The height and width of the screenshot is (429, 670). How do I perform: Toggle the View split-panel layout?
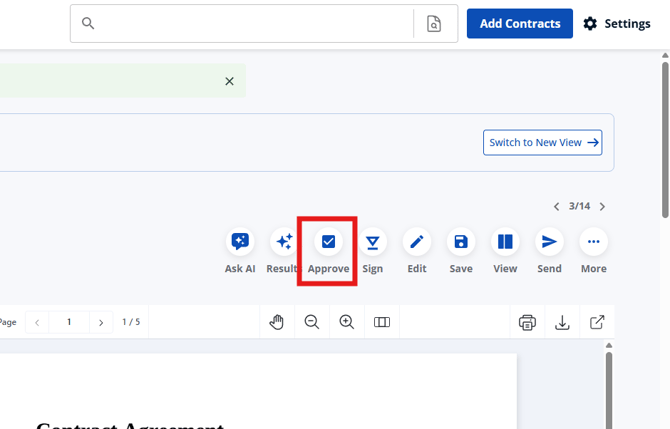pos(505,242)
